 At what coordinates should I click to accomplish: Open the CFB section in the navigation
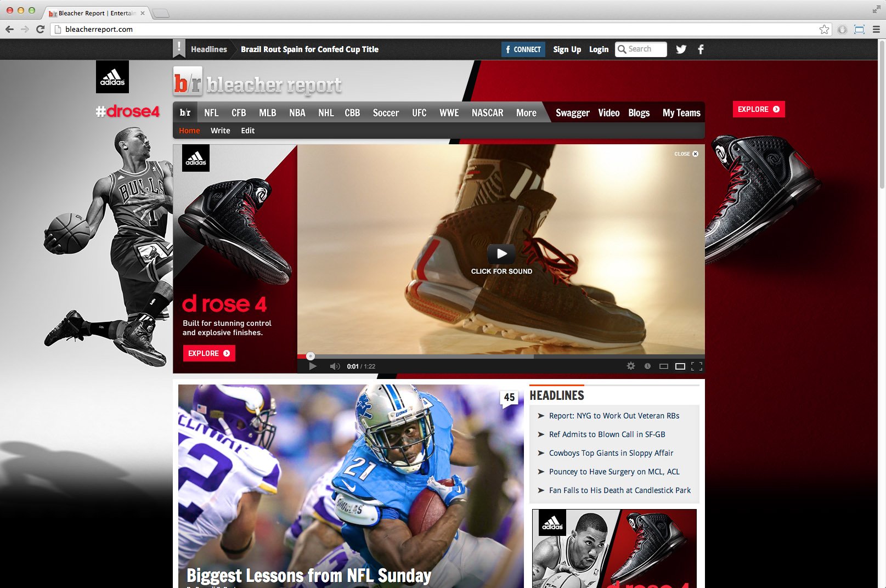pos(239,112)
